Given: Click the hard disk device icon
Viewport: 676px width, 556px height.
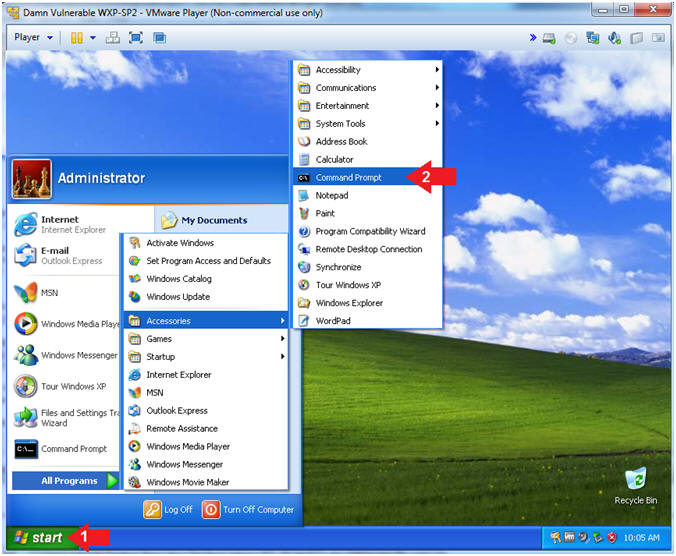Looking at the screenshot, I should pyautogui.click(x=549, y=38).
